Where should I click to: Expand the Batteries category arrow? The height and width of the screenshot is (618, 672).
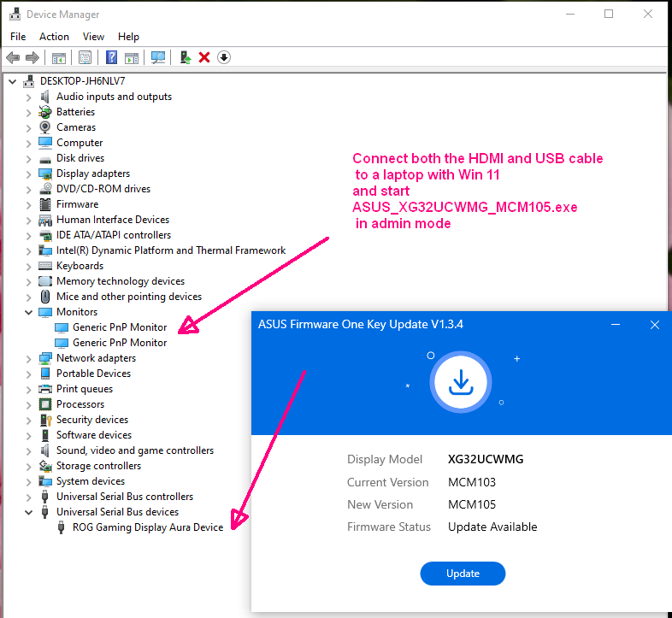(x=28, y=113)
